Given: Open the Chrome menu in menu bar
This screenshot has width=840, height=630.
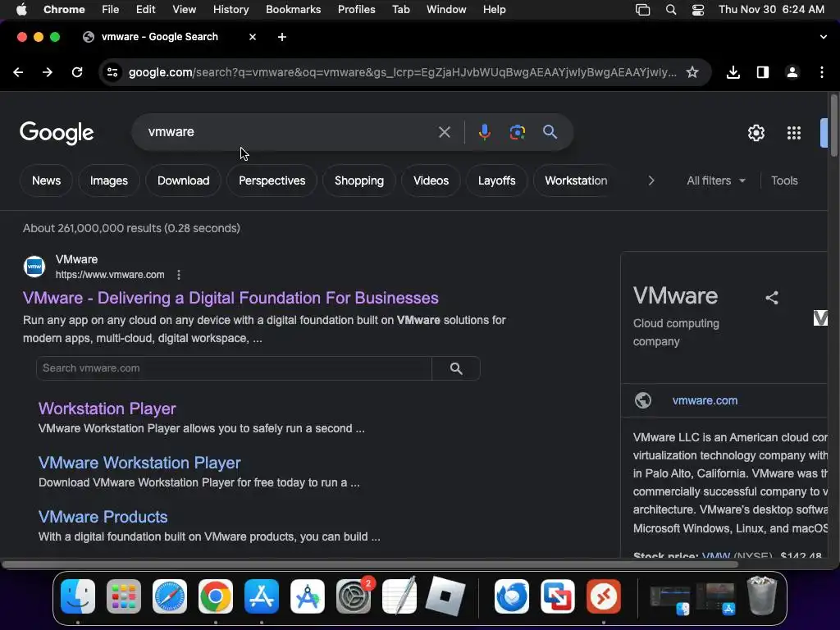Looking at the screenshot, I should [x=64, y=9].
